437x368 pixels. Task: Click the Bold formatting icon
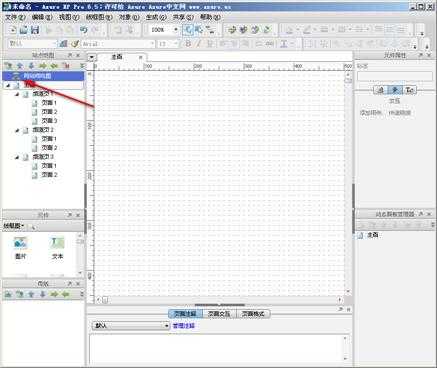[x=188, y=44]
